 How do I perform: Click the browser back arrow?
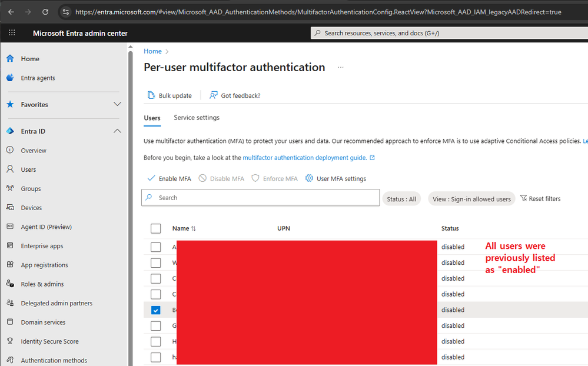(x=11, y=12)
